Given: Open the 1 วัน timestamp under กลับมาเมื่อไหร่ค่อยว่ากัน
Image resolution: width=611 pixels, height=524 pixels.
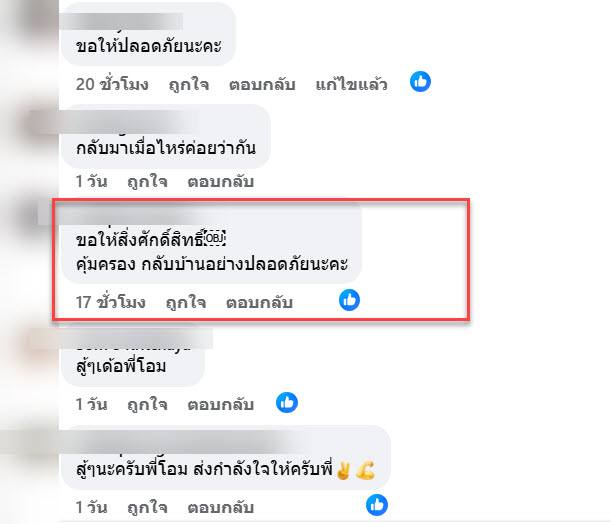Looking at the screenshot, I should 92,182.
